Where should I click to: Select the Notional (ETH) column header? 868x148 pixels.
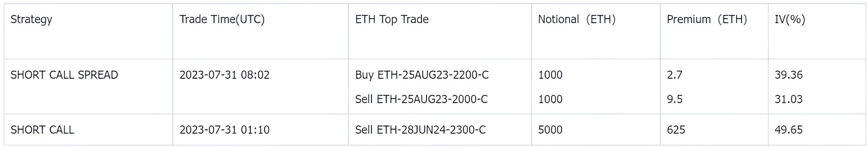click(576, 19)
